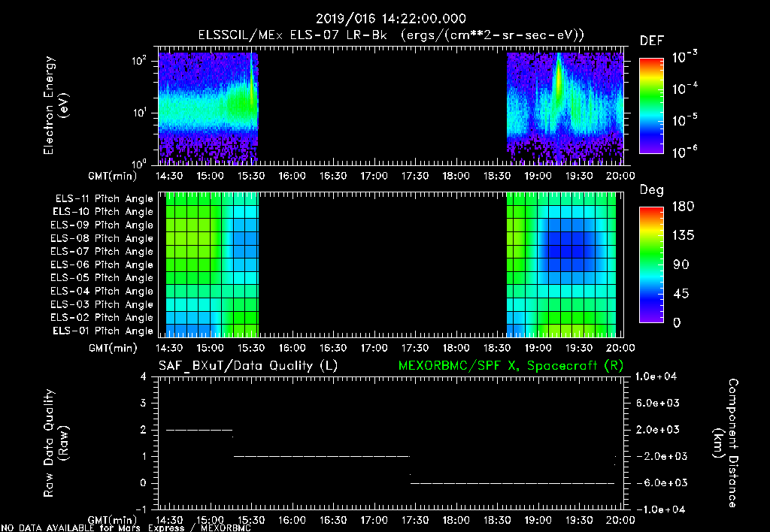Click the data quality line at level 1
770x532 pixels.
click(x=322, y=456)
